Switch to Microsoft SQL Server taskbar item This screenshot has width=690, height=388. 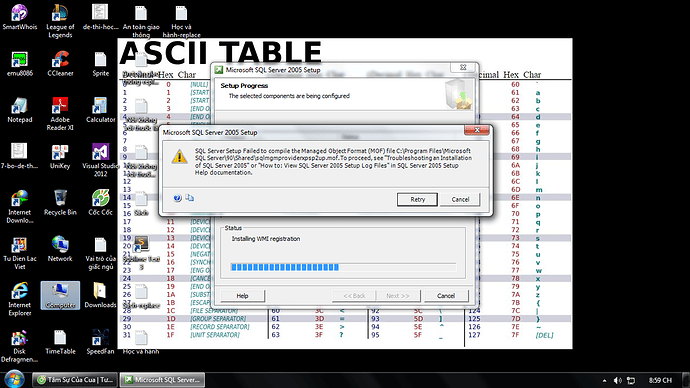162,380
